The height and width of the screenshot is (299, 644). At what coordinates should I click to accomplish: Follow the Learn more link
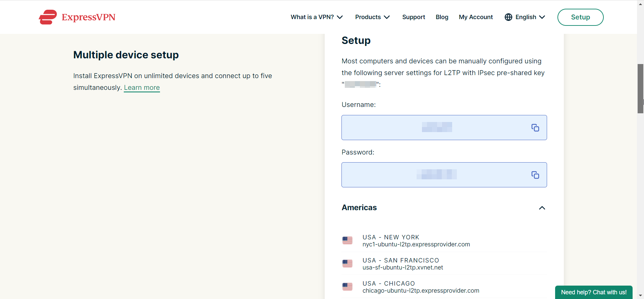coord(142,87)
